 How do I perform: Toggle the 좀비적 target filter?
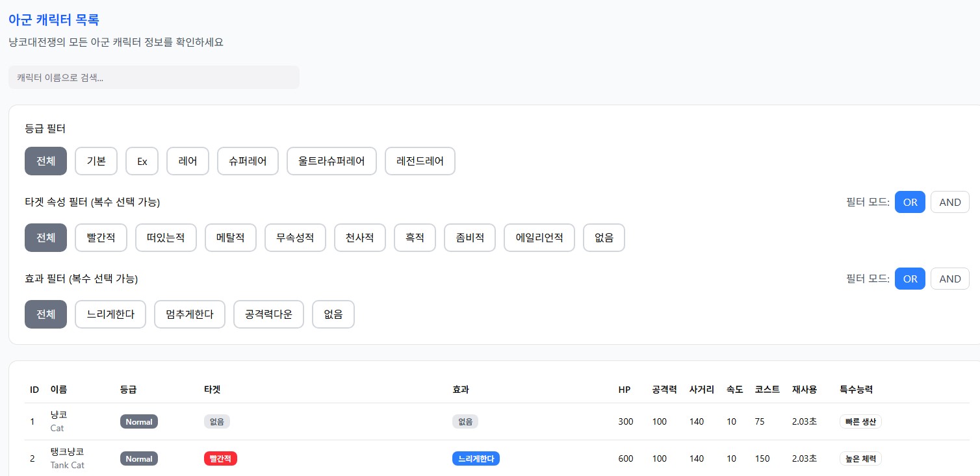tap(469, 238)
